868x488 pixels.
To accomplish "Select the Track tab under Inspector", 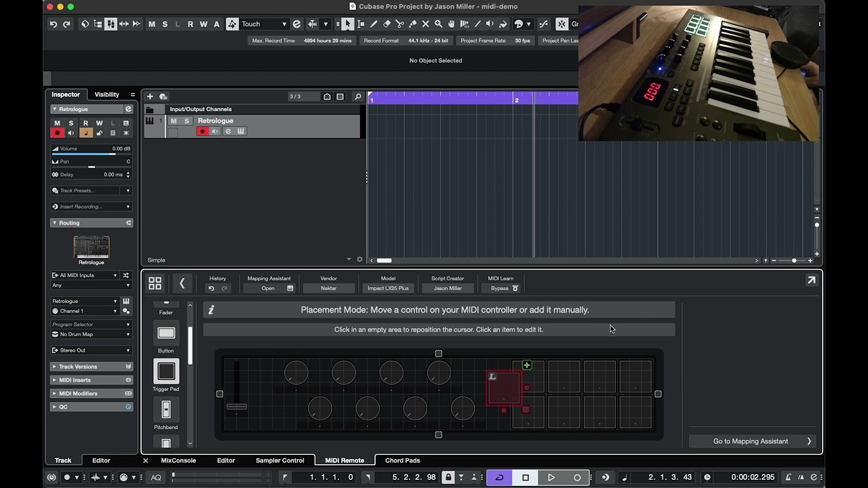I will (x=63, y=460).
